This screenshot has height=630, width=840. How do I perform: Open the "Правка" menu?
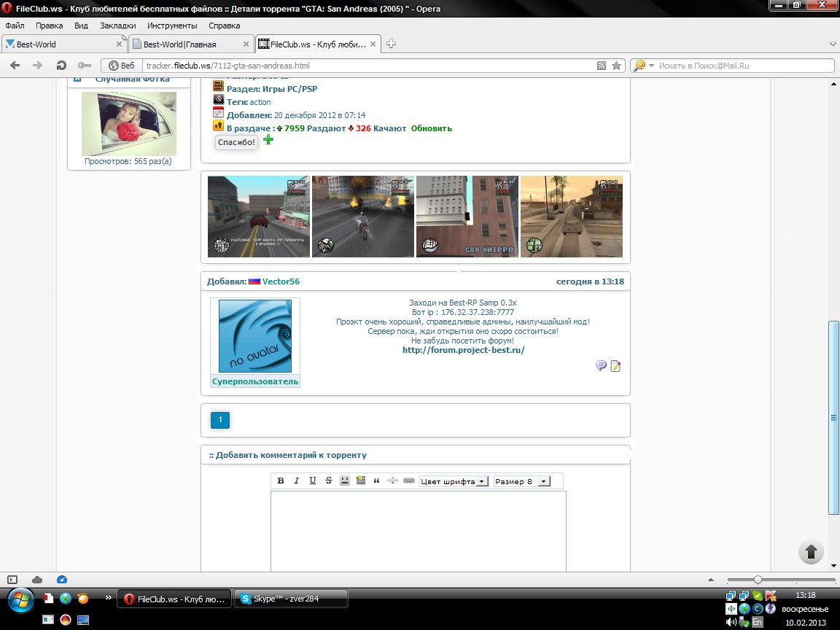pos(50,26)
